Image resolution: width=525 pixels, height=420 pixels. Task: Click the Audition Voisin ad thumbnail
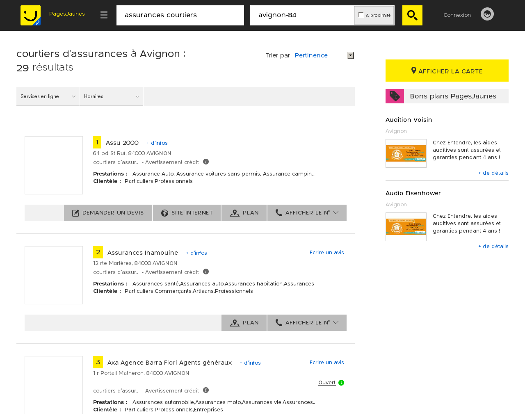click(406, 153)
